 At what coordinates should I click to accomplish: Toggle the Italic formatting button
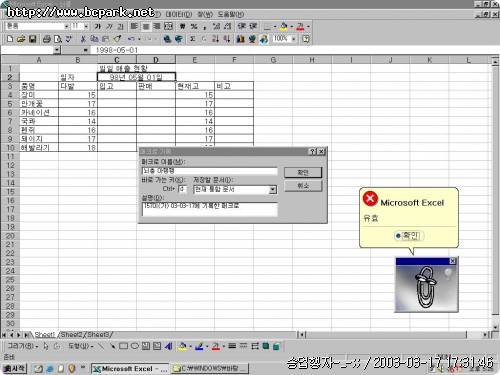[x=109, y=26]
